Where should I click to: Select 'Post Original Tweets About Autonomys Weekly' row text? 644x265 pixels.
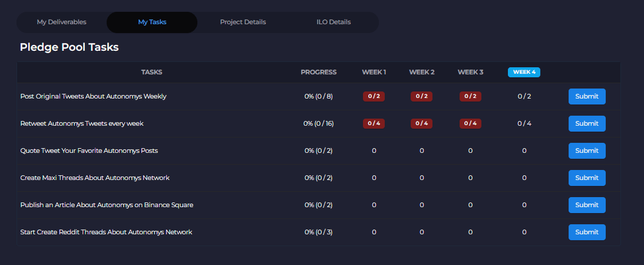tap(93, 96)
